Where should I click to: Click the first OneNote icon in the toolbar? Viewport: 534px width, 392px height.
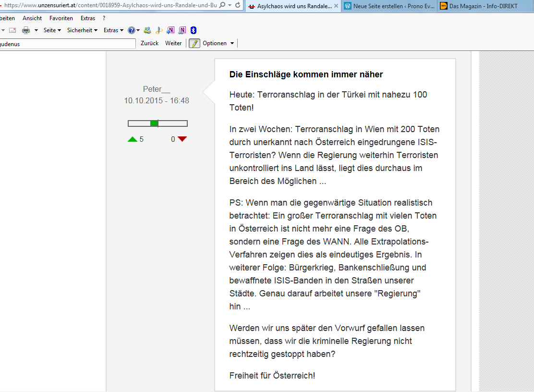pyautogui.click(x=170, y=30)
